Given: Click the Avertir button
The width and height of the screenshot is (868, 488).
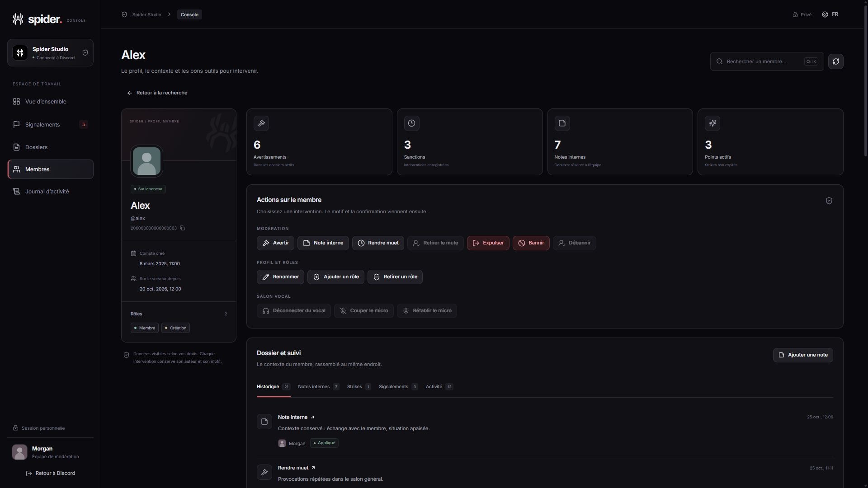Looking at the screenshot, I should point(275,243).
